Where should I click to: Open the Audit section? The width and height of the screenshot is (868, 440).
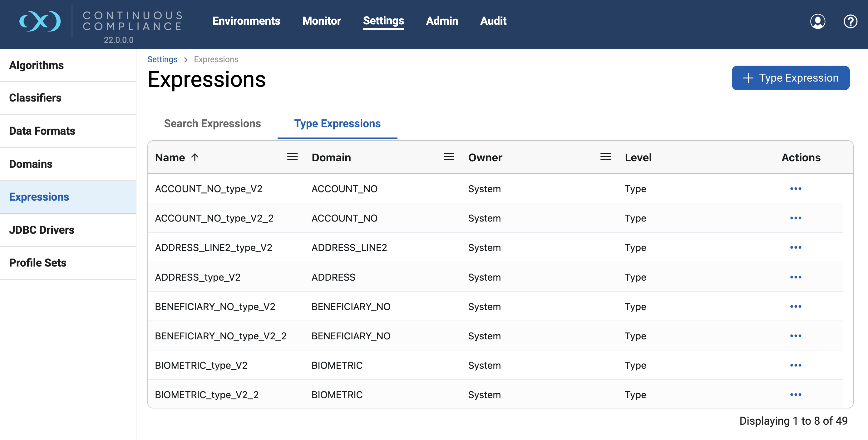(x=493, y=21)
